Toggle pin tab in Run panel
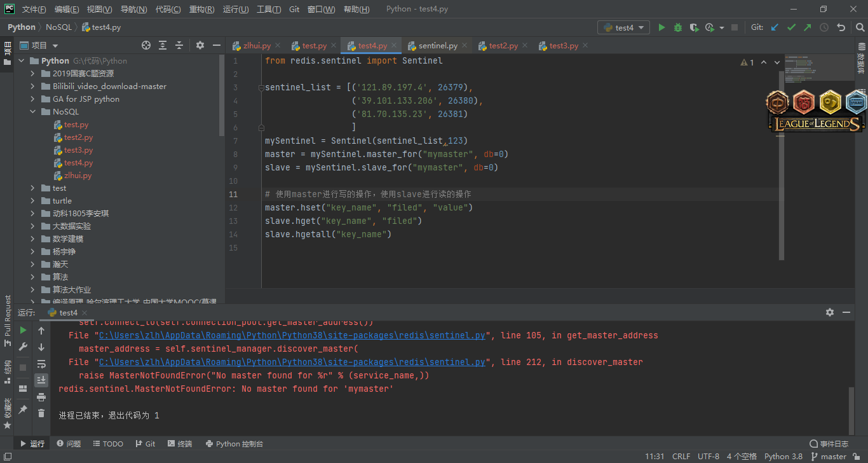This screenshot has height=463, width=868. [23, 410]
